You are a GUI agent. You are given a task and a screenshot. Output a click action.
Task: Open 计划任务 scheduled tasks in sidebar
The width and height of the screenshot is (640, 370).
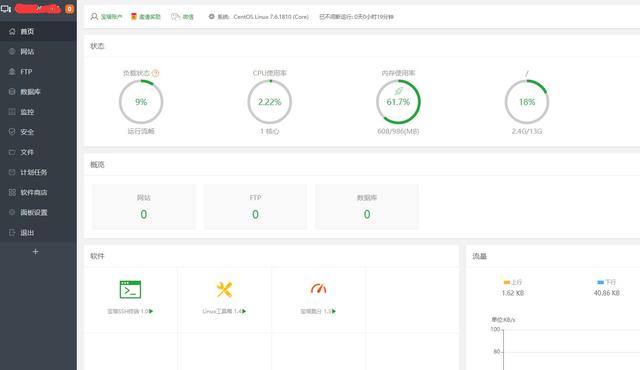pos(38,172)
